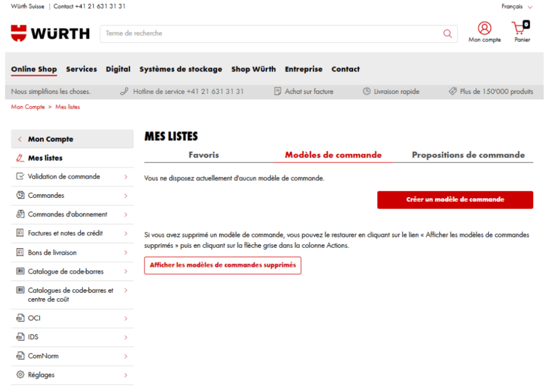The height and width of the screenshot is (392, 549).
Task: Open the Digital menu
Action: (x=118, y=69)
